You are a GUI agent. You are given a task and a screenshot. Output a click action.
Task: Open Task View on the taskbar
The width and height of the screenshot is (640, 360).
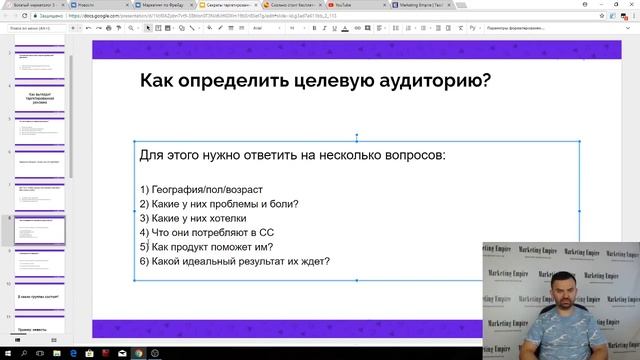(x=40, y=353)
